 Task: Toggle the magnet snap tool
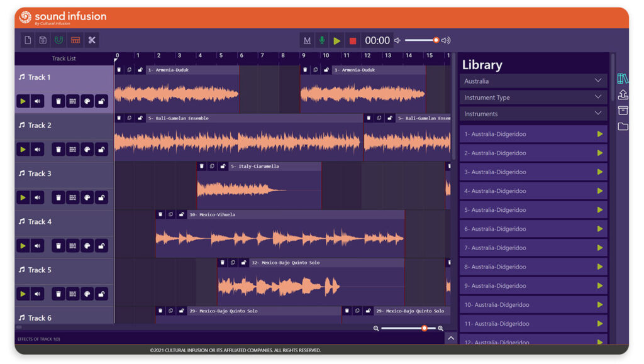tap(59, 40)
